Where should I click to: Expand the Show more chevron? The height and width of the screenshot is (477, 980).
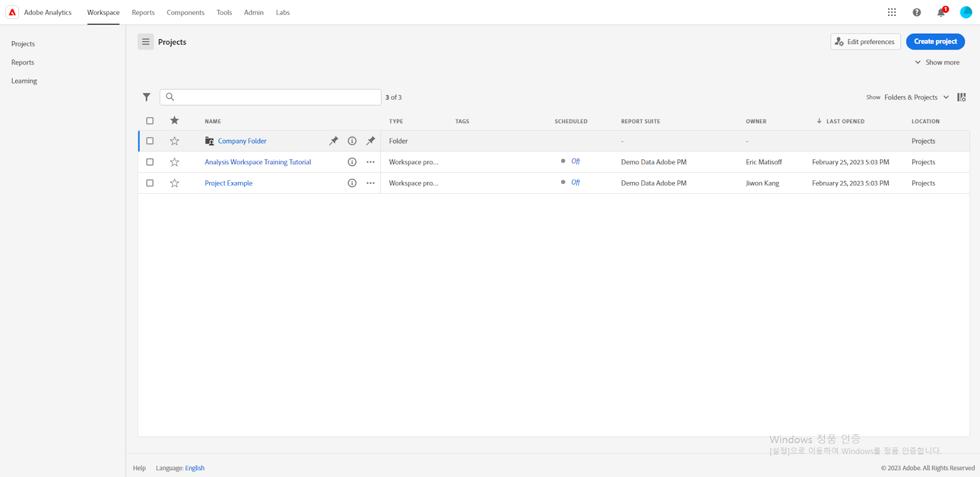click(x=918, y=63)
